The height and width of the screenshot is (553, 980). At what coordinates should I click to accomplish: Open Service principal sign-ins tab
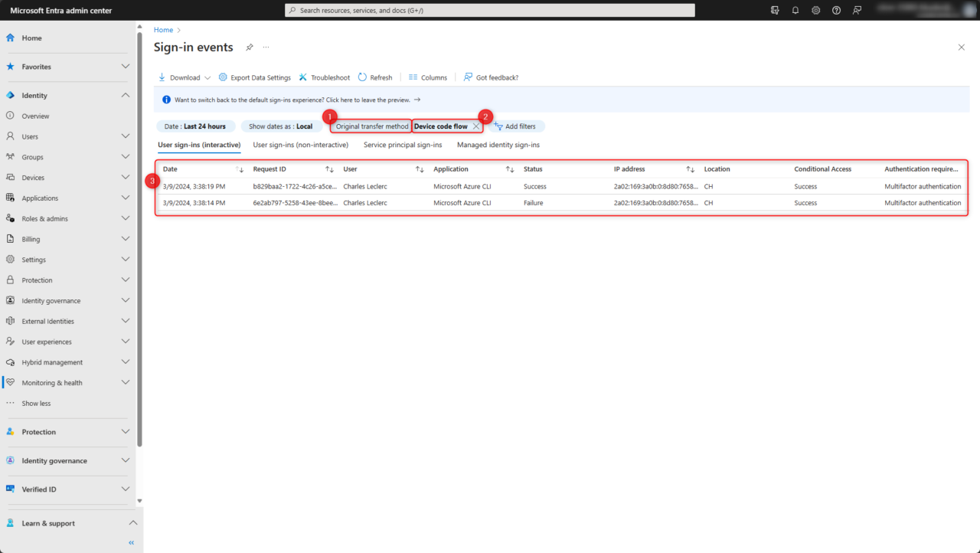click(402, 145)
